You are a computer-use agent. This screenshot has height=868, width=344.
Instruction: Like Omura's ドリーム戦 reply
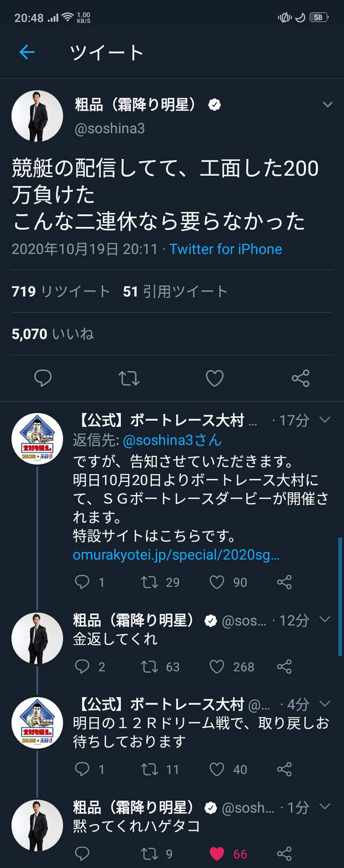[216, 770]
